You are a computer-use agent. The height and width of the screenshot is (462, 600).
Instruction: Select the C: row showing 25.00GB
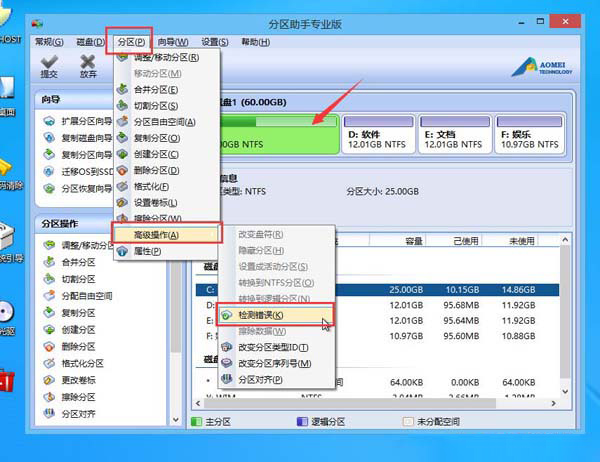tap(377, 290)
